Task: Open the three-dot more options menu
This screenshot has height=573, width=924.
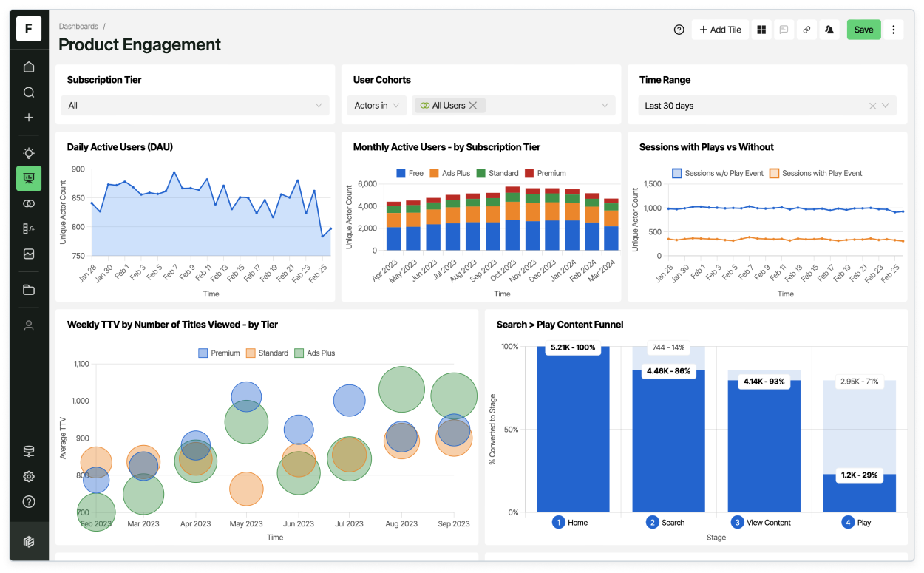Action: 894,30
